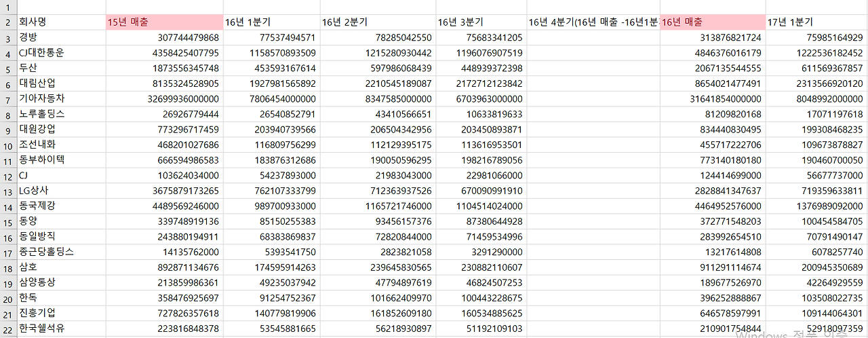Select value 51192109103 for 한국쉘석유

click(x=481, y=328)
